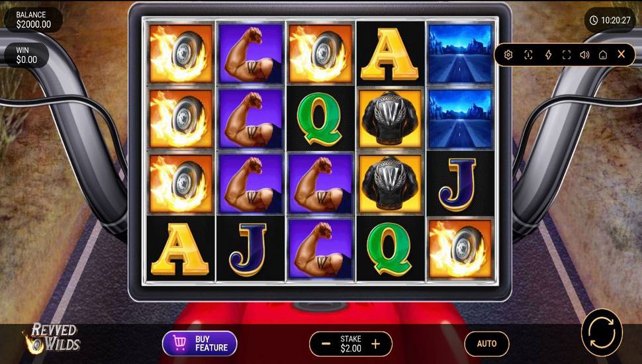The image size is (642, 364).
Task: Increase stake with plus button
Action: click(x=375, y=343)
